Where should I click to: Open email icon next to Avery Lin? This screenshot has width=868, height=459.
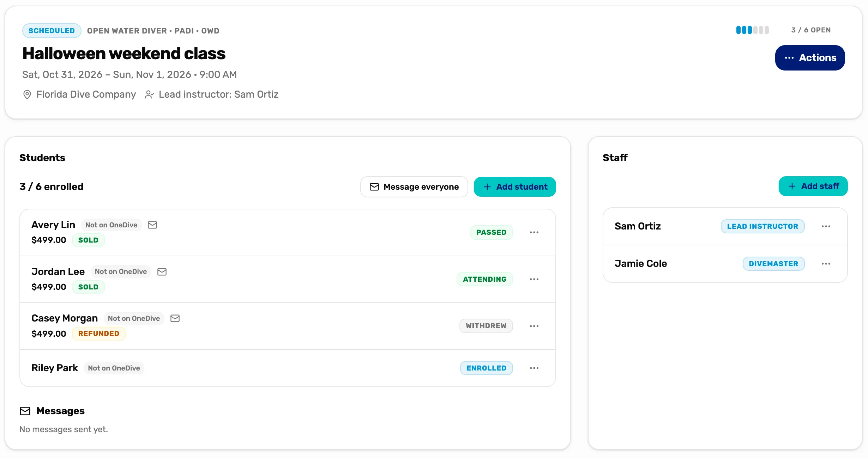pos(152,225)
